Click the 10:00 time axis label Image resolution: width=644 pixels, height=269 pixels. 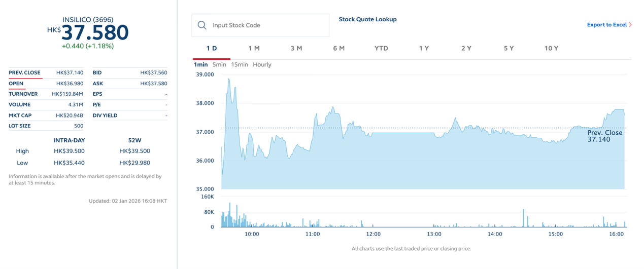click(252, 234)
